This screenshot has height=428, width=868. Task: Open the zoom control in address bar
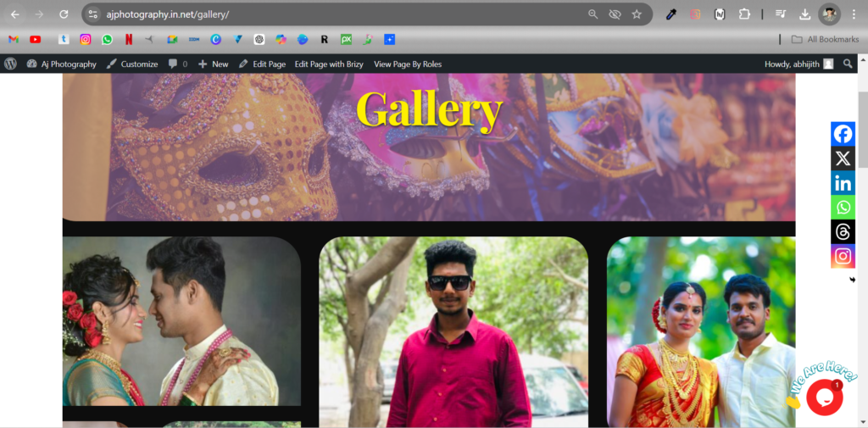point(593,14)
